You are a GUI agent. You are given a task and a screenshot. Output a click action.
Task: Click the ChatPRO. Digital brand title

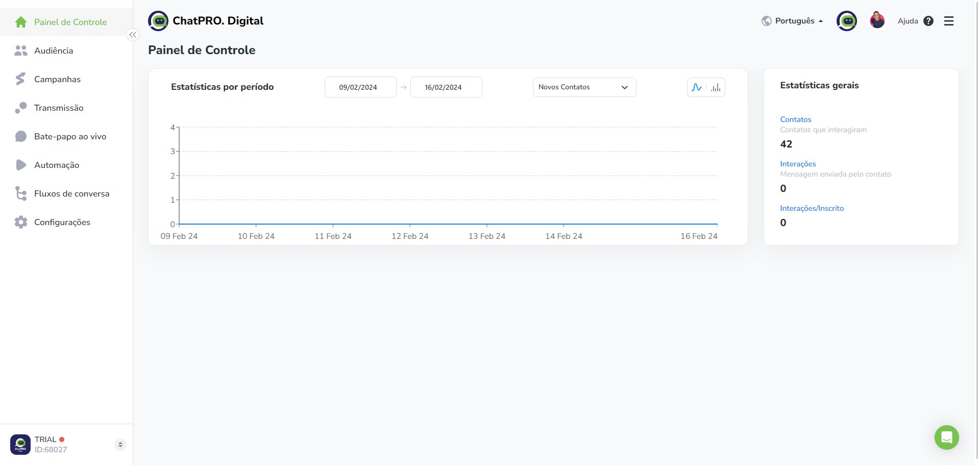coord(218,21)
